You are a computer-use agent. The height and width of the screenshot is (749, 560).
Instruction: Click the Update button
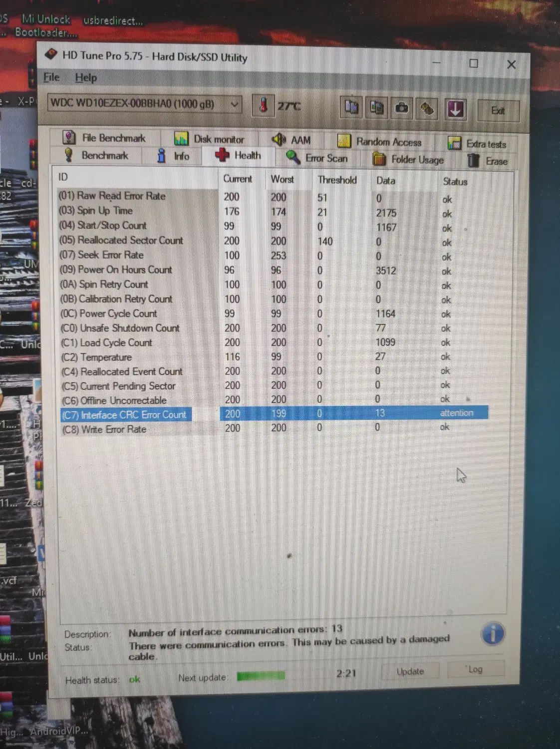pyautogui.click(x=410, y=672)
